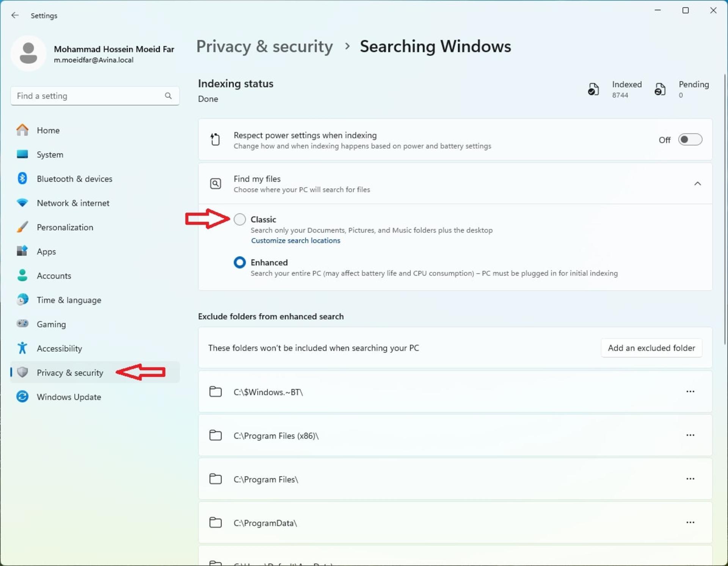The height and width of the screenshot is (566, 728).
Task: Navigate to Network & internet
Action: [x=95, y=203]
